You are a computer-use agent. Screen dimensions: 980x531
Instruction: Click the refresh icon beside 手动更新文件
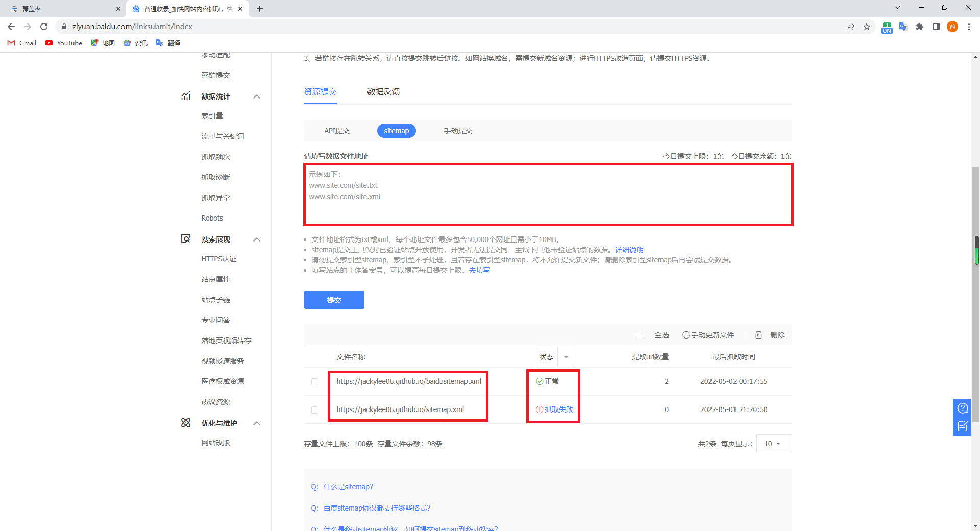point(685,335)
